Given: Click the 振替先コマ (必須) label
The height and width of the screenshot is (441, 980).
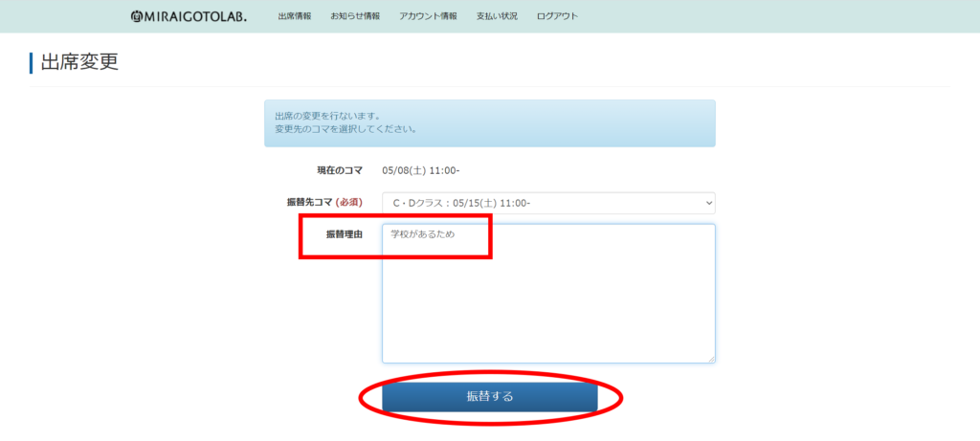Looking at the screenshot, I should (x=324, y=203).
